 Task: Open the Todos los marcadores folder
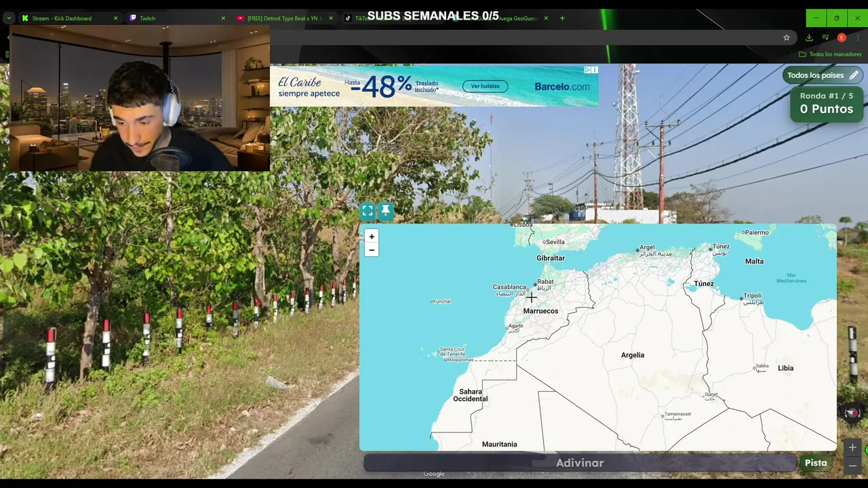tap(830, 54)
